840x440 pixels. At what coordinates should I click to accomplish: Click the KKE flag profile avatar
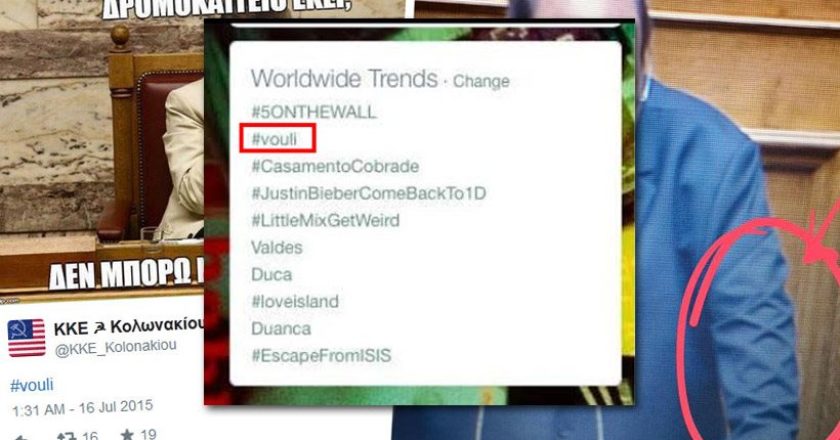coord(27,338)
